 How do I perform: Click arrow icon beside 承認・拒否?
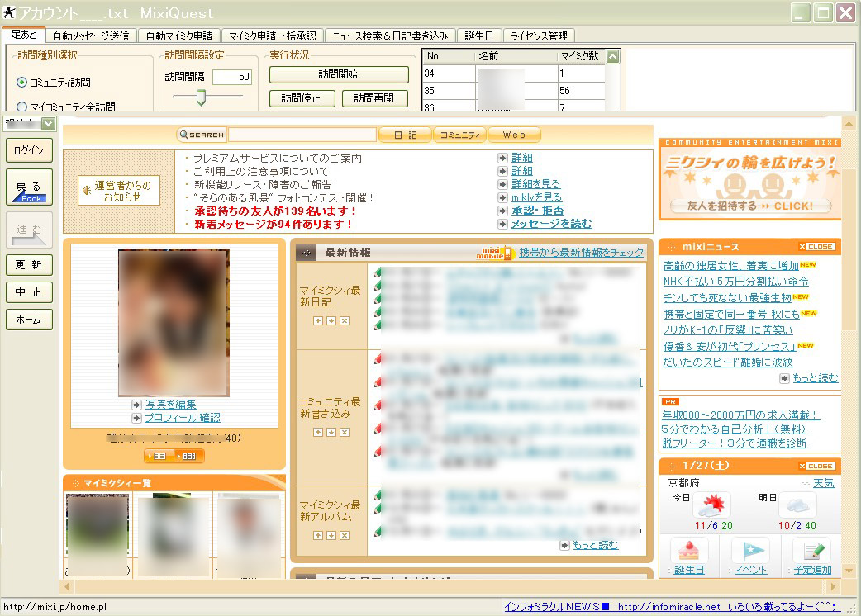click(x=502, y=211)
